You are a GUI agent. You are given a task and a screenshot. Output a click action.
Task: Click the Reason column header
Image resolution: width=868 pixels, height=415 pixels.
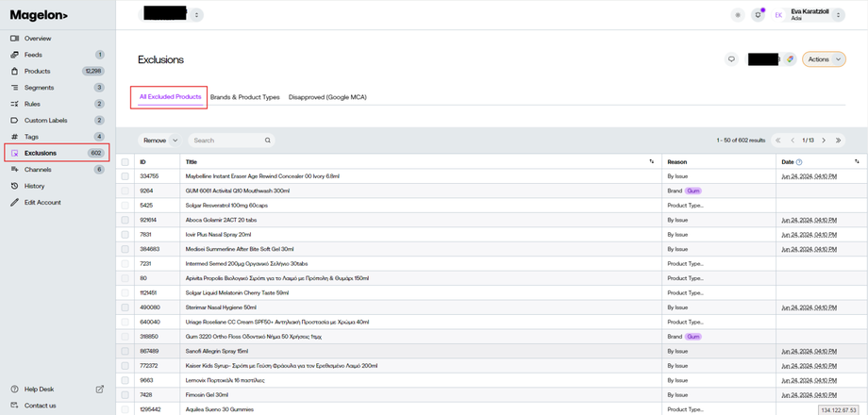click(x=677, y=162)
